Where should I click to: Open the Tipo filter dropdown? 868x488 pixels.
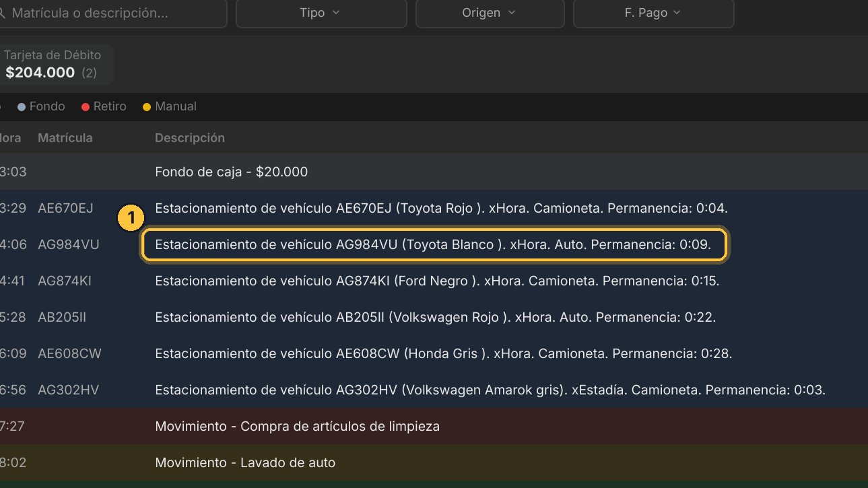pos(321,13)
